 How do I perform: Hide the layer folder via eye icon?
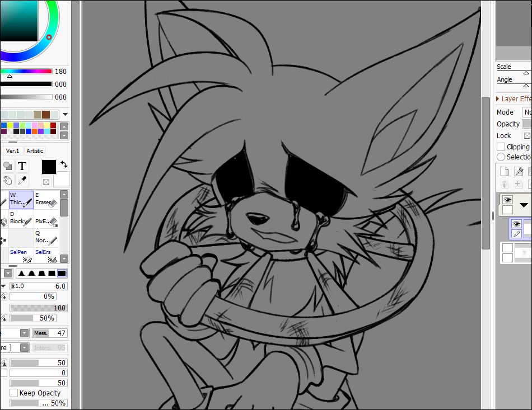[507, 200]
